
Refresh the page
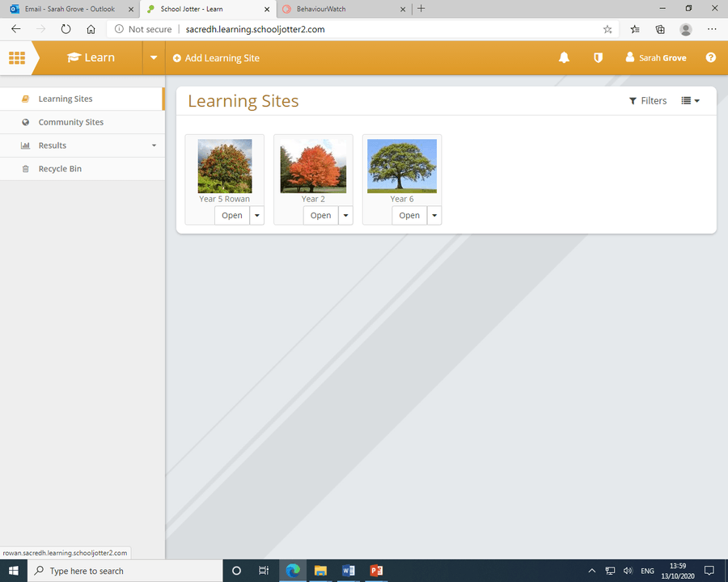coord(66,29)
